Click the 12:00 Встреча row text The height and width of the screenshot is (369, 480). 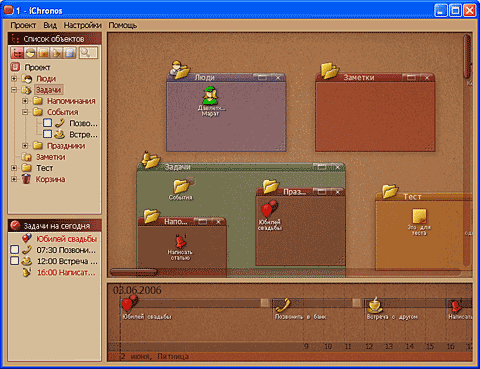coord(67,261)
